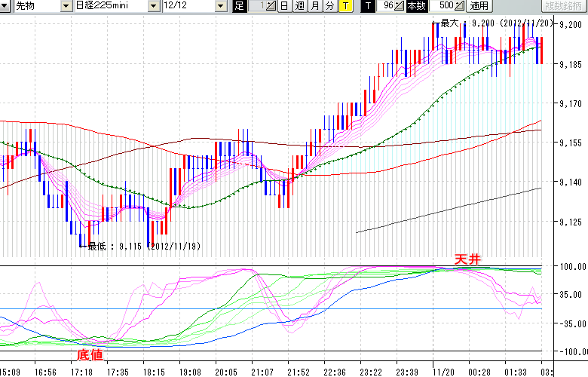Viewport: 588px width, 377px height.
Task: Switch to 月 monthly timeframe
Action: click(314, 6)
